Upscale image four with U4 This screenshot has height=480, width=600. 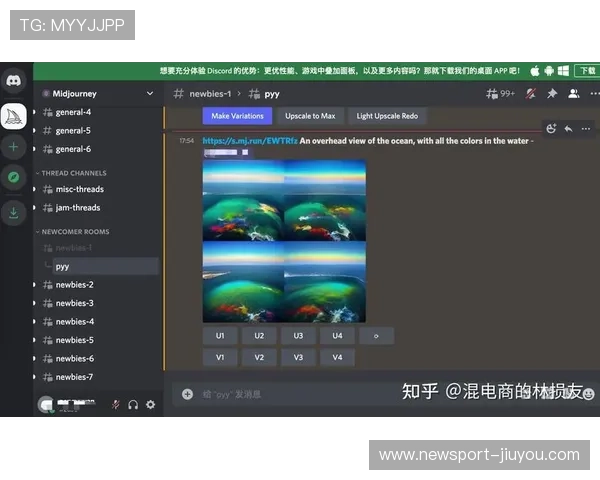click(x=337, y=336)
